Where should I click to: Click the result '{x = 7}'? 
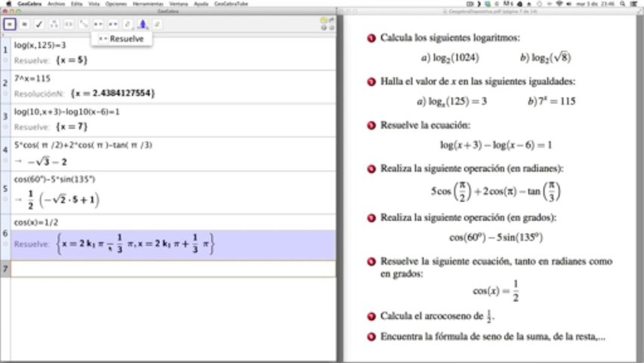[72, 127]
